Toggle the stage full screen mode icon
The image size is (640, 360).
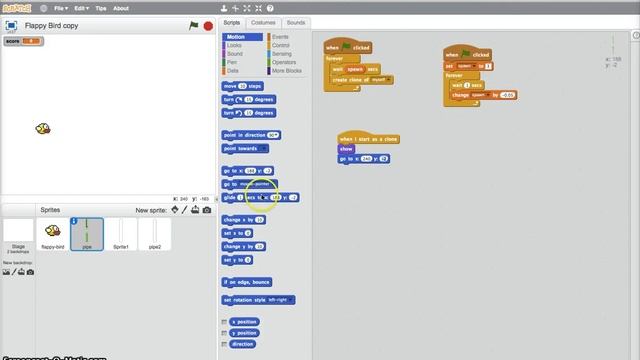click(x=11, y=26)
